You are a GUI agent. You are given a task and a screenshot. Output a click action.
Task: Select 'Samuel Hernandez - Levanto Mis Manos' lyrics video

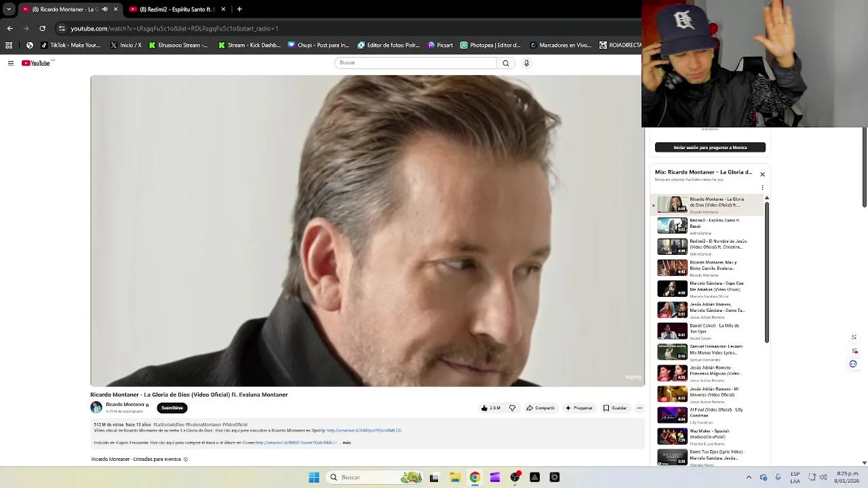coord(707,352)
